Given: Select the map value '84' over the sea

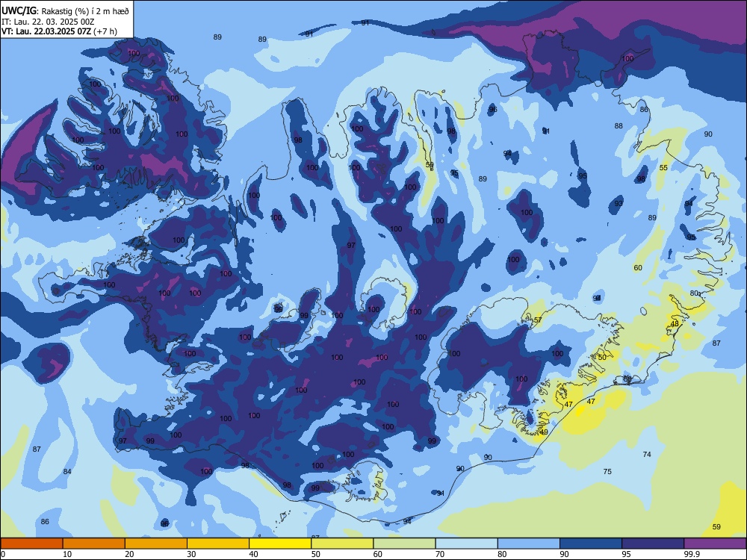Looking at the screenshot, I should (67, 471).
